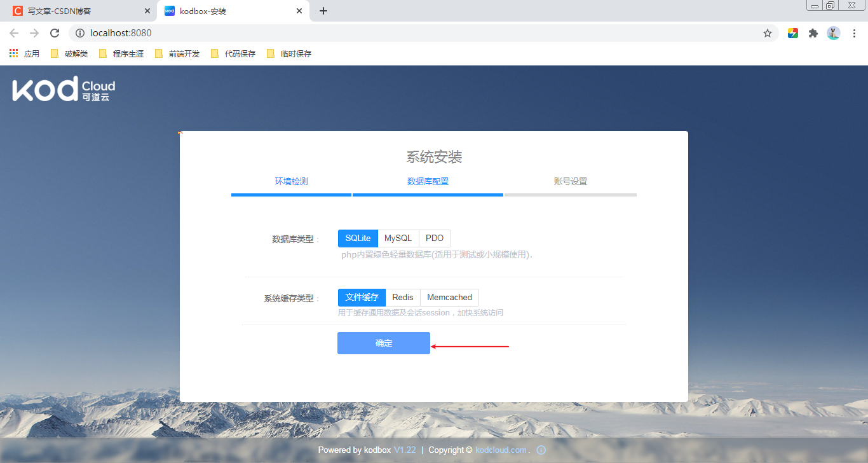Bookmark this page with the star icon

(768, 33)
